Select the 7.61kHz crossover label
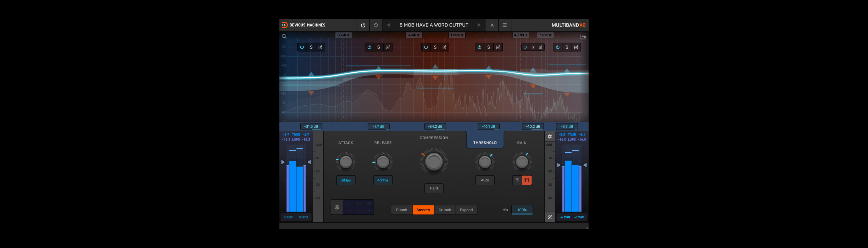868x248 pixels. click(x=545, y=35)
